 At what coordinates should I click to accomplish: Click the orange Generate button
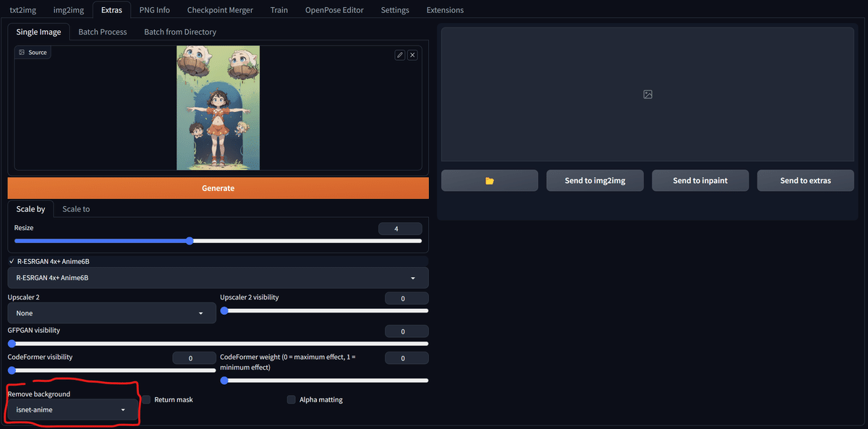pos(218,188)
